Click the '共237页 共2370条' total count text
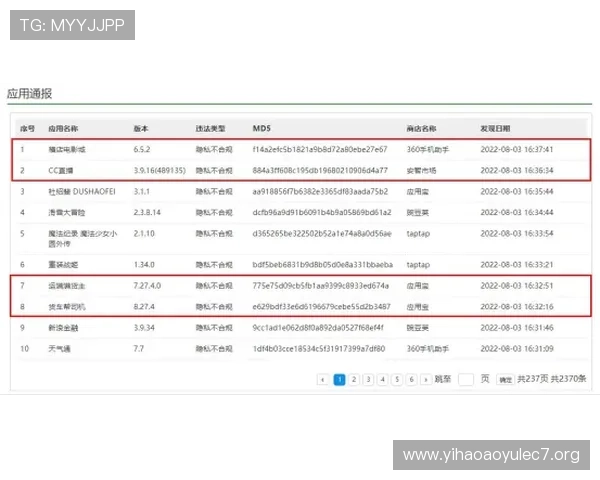The image size is (600, 480). [x=552, y=379]
